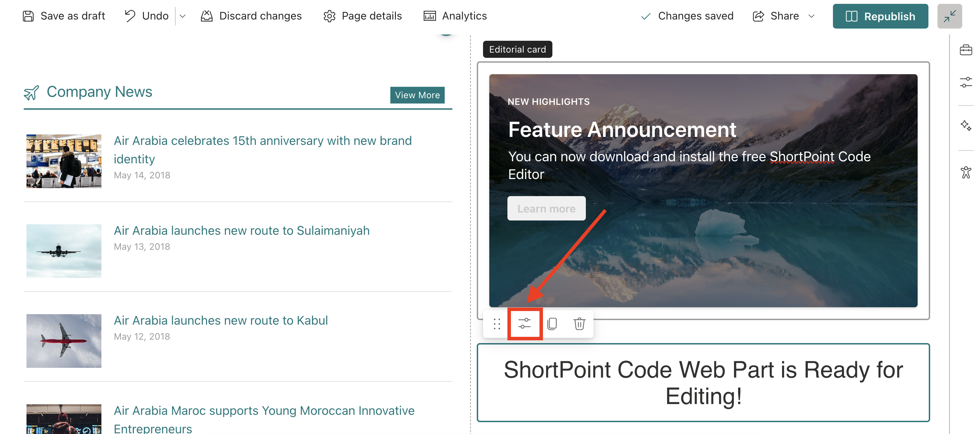Click the duplicate web part icon

pyautogui.click(x=552, y=324)
